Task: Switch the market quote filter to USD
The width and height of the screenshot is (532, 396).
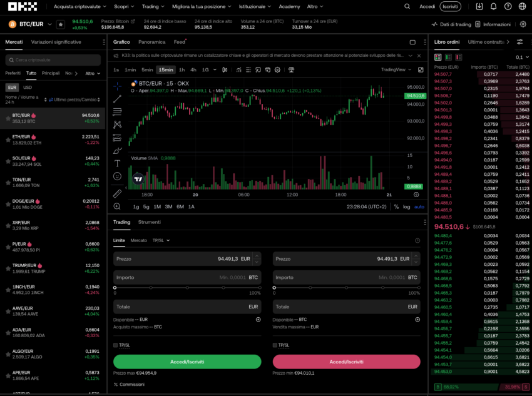Action: [x=28, y=88]
